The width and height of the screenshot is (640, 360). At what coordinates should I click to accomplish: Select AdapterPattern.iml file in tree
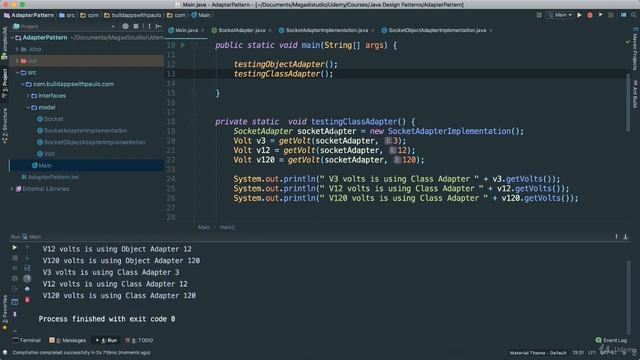[x=53, y=177]
